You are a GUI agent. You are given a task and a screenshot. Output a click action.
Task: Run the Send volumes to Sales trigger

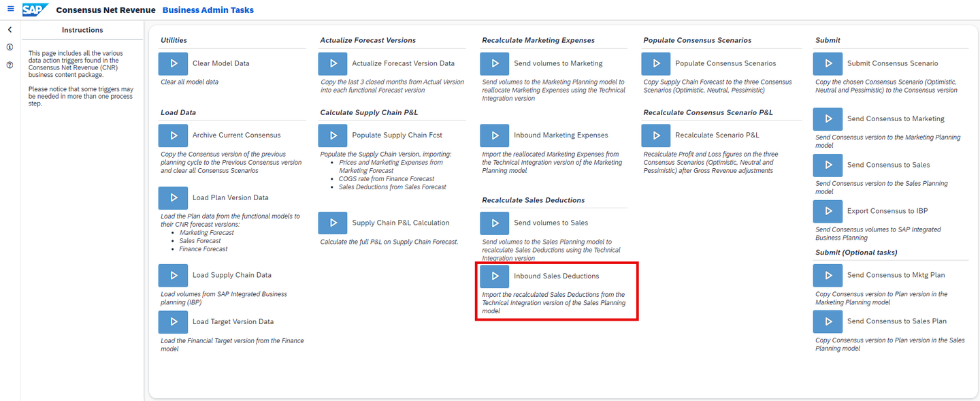(x=495, y=223)
